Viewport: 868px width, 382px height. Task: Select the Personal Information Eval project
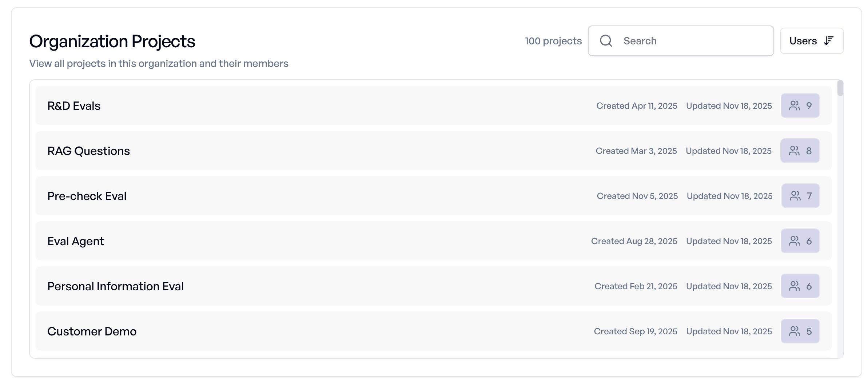pyautogui.click(x=115, y=286)
